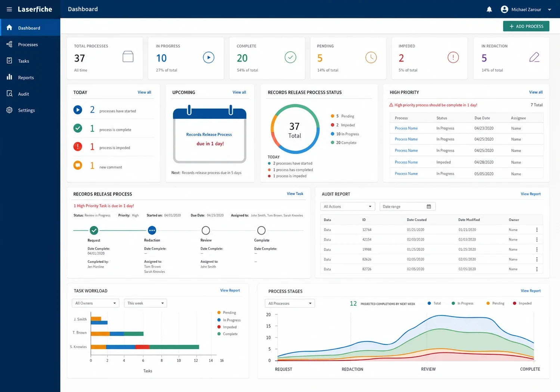Click View Report in Process Stages
Viewport: 560px width, 392px height.
(x=530, y=291)
